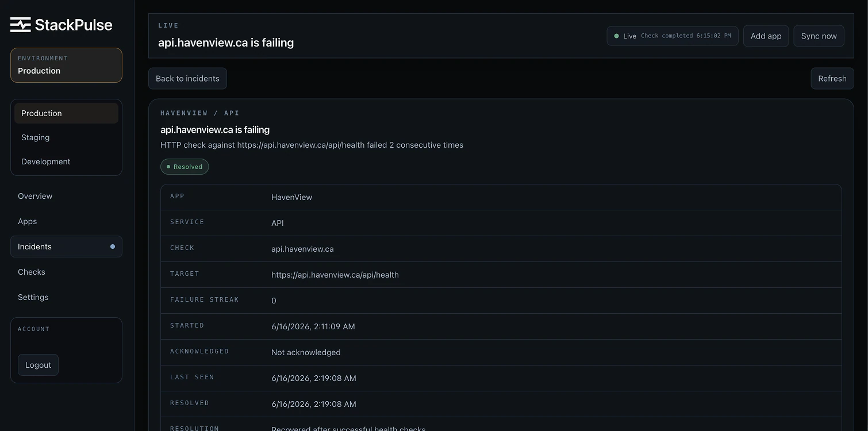Click Sync now
Image resolution: width=868 pixels, height=431 pixels.
click(x=819, y=36)
